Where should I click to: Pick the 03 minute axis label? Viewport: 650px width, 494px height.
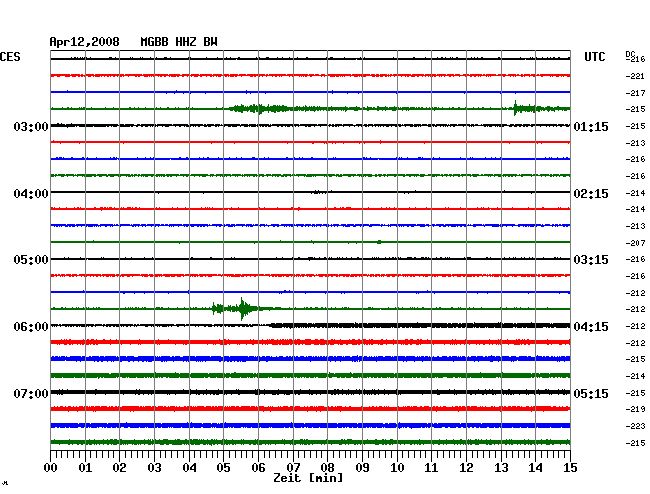154,467
